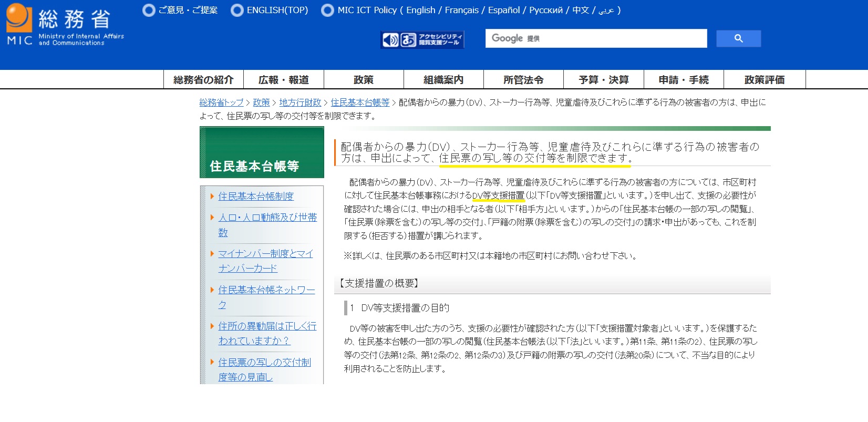Go to 政策評価 in the navigation bar
This screenshot has width=868, height=422.
[x=764, y=80]
